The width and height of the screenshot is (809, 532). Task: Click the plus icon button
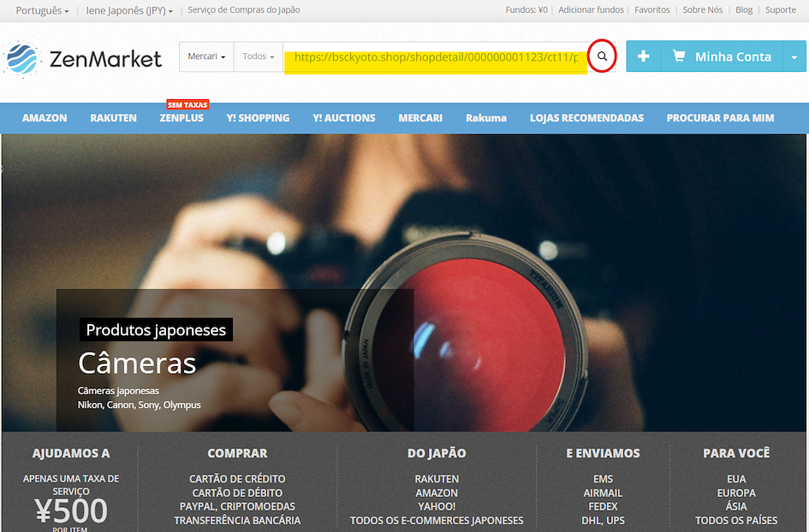[644, 56]
